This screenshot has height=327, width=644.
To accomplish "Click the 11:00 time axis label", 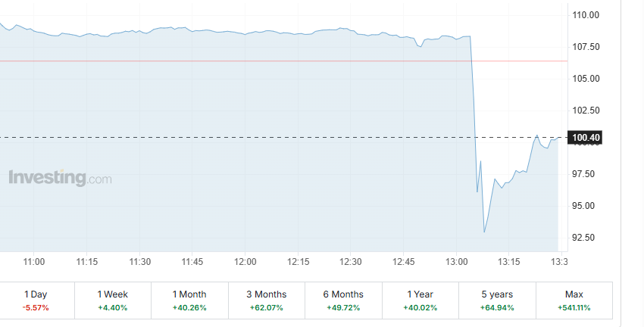I will coord(34,262).
